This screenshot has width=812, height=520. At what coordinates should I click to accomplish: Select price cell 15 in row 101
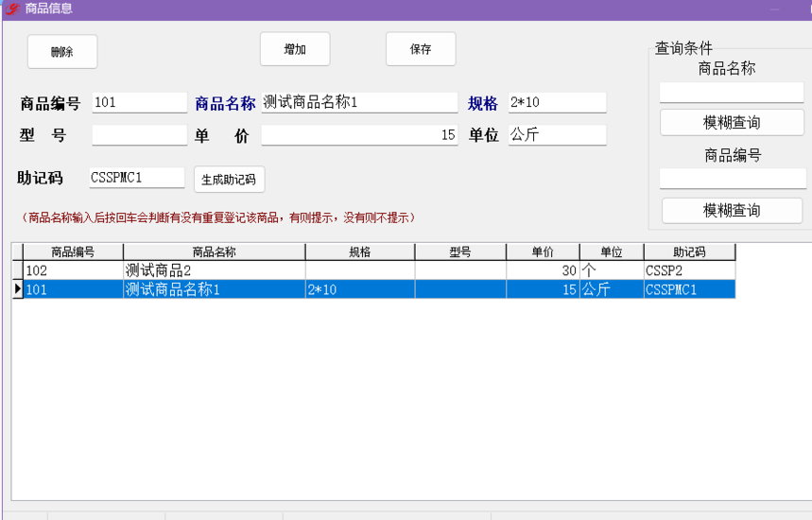543,289
